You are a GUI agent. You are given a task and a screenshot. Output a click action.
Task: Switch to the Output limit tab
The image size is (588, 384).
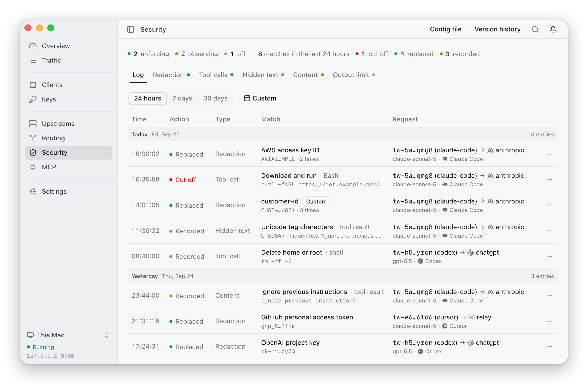[354, 75]
